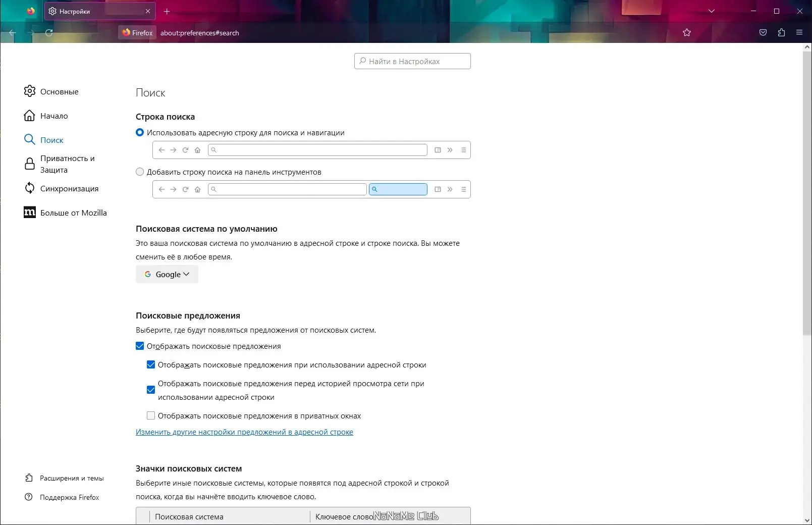Click the Поддержка Firefox question mark icon
812x525 pixels.
click(29, 497)
